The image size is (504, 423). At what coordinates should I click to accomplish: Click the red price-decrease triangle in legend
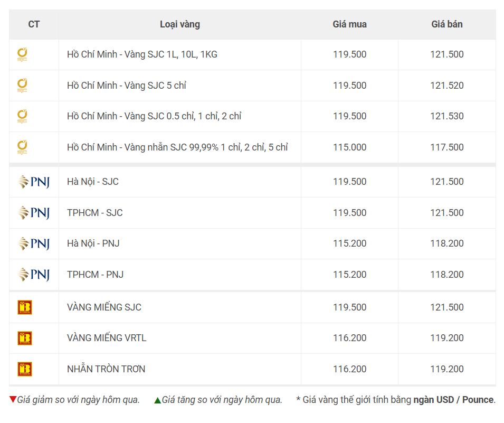(x=13, y=400)
